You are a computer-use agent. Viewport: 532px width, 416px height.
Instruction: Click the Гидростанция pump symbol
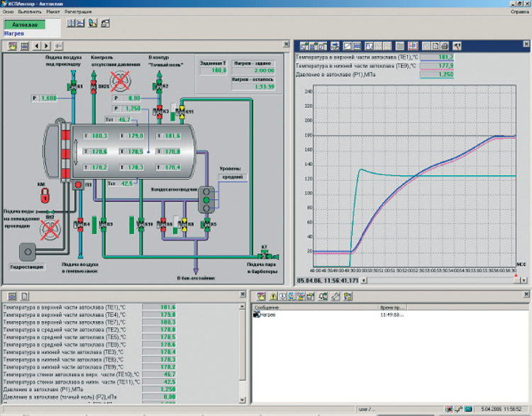(x=29, y=252)
